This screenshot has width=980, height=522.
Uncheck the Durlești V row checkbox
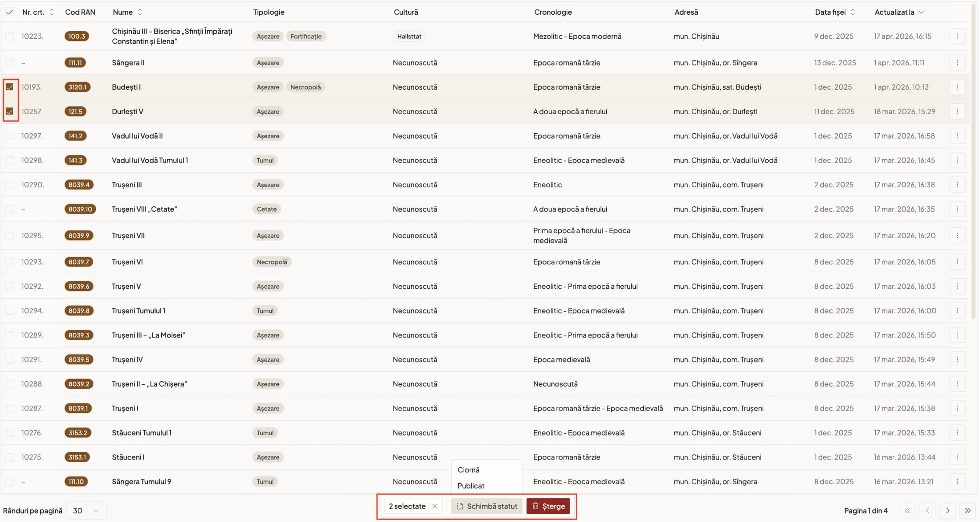tap(9, 111)
